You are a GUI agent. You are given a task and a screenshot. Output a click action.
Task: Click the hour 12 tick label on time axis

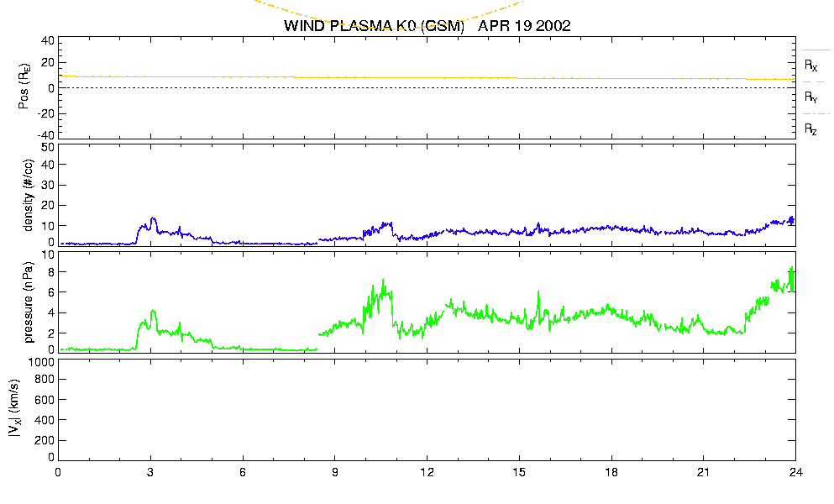pyautogui.click(x=427, y=472)
